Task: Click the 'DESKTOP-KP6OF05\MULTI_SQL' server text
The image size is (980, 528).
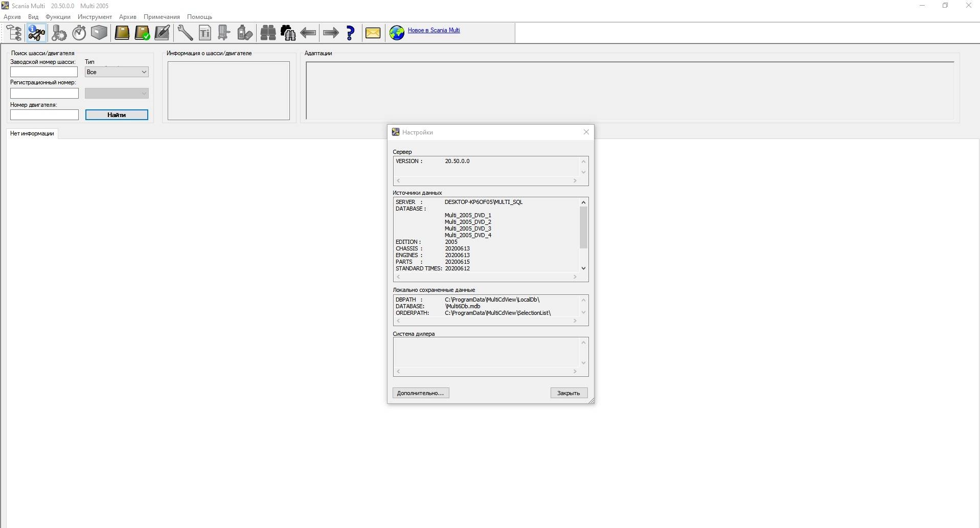Action: pyautogui.click(x=484, y=202)
